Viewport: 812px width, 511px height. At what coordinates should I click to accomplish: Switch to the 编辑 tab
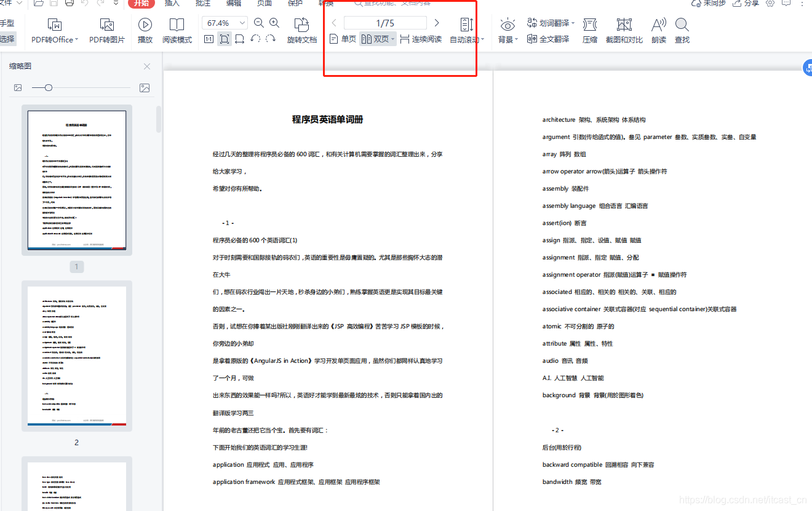234,3
